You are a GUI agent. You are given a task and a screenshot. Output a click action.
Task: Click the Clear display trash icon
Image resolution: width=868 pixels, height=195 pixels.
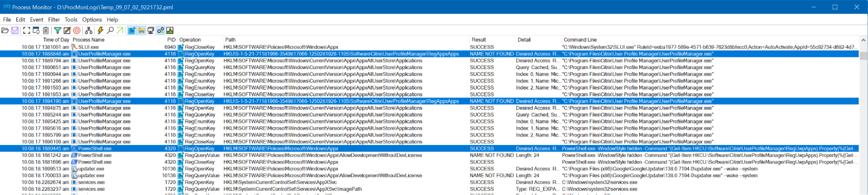click(46, 30)
